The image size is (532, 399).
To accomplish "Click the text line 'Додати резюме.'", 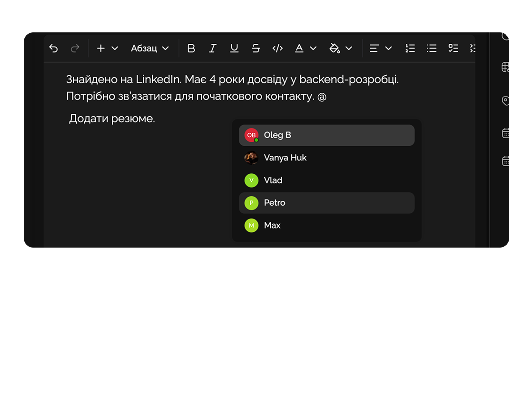I will [x=112, y=119].
